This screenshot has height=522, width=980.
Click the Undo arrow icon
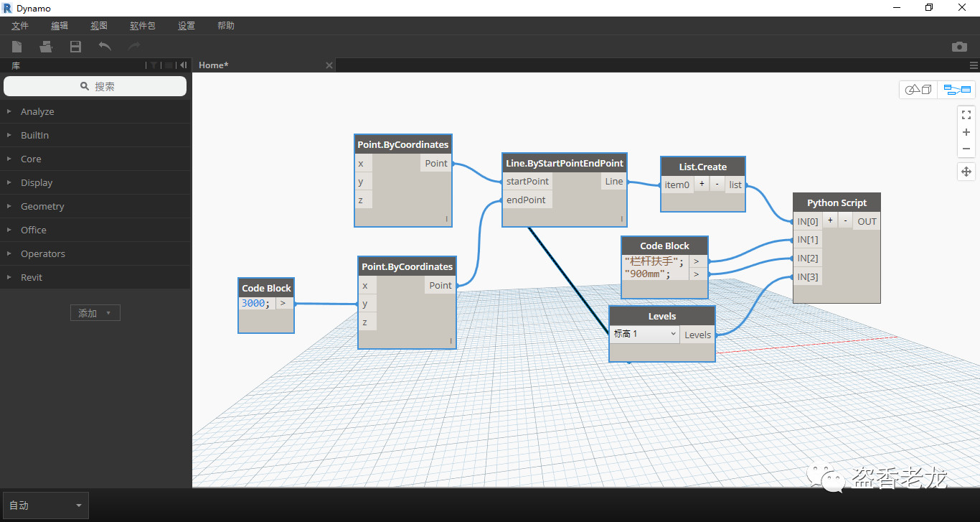(105, 47)
